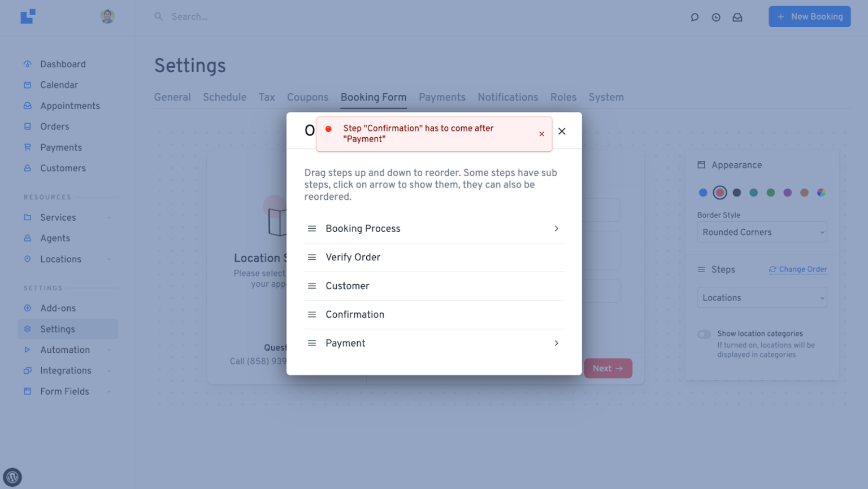
Task: Expand the Payment step sub-steps
Action: point(556,343)
